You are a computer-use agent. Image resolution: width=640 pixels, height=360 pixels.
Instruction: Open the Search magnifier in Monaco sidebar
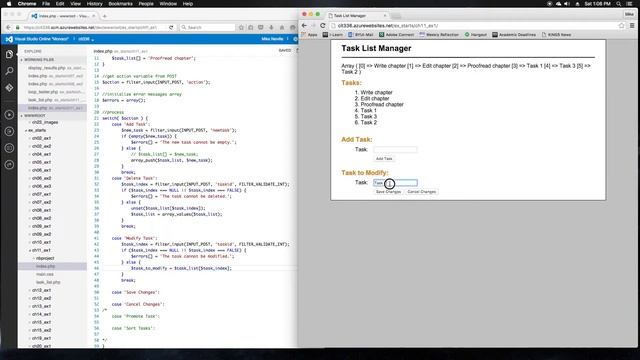tap(9, 71)
